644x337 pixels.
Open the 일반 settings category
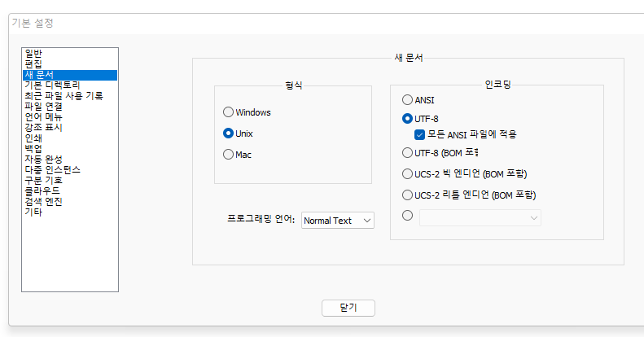coord(33,54)
